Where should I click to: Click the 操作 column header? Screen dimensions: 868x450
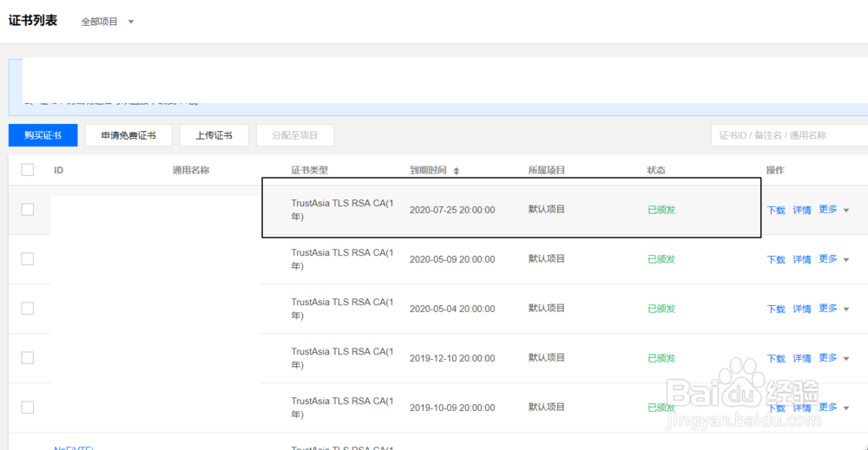click(775, 170)
